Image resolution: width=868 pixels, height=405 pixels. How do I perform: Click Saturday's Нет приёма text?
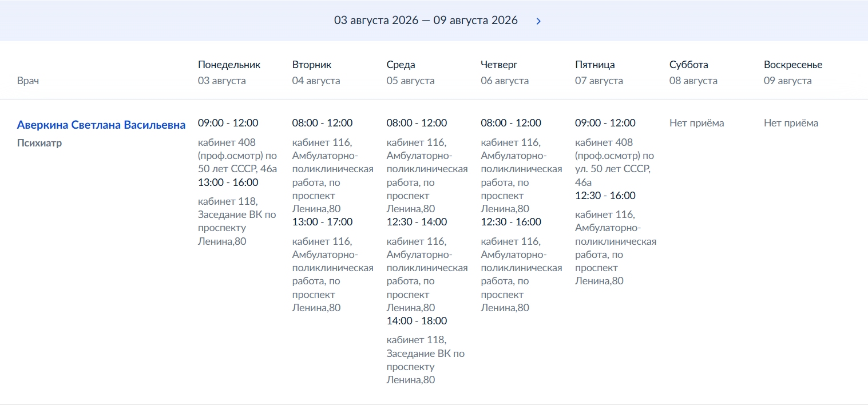pos(696,122)
